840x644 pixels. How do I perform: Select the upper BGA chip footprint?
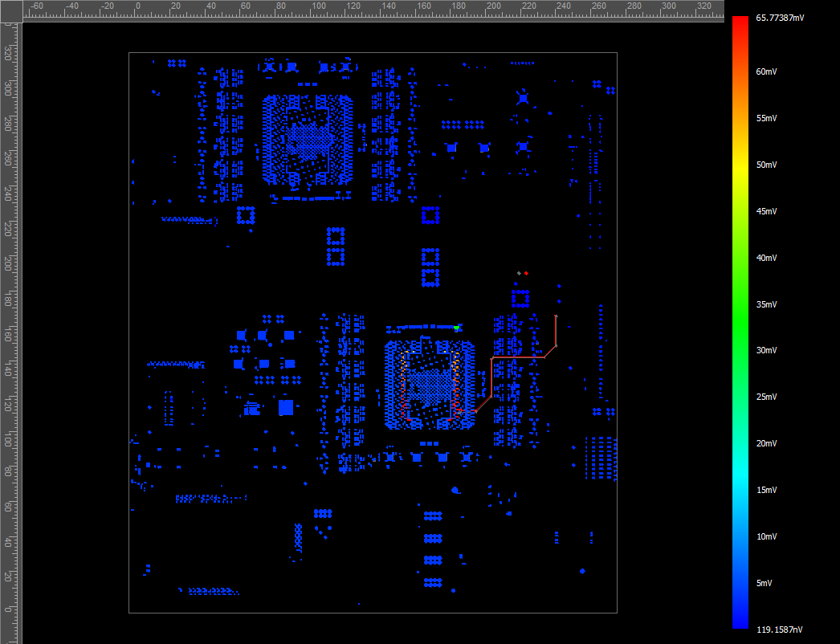tap(308, 141)
